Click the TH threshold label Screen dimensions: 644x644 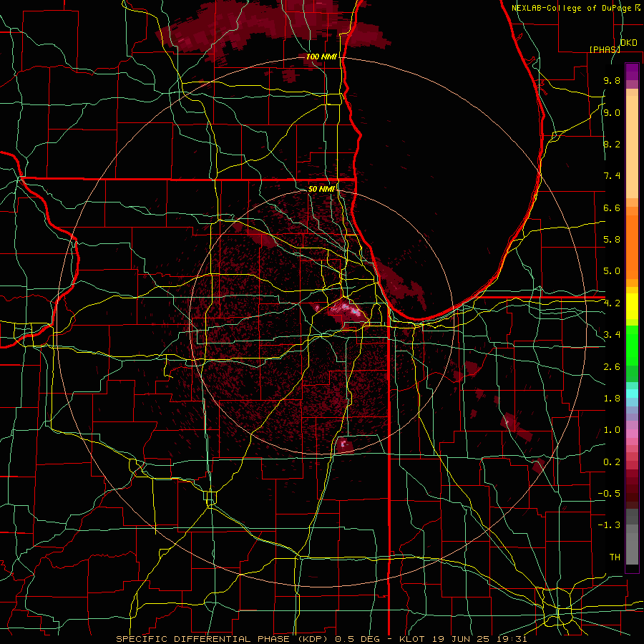[615, 557]
